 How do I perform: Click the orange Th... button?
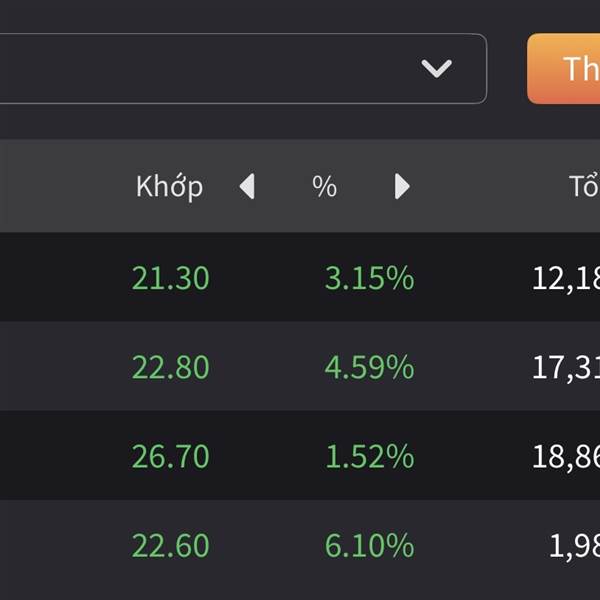564,68
